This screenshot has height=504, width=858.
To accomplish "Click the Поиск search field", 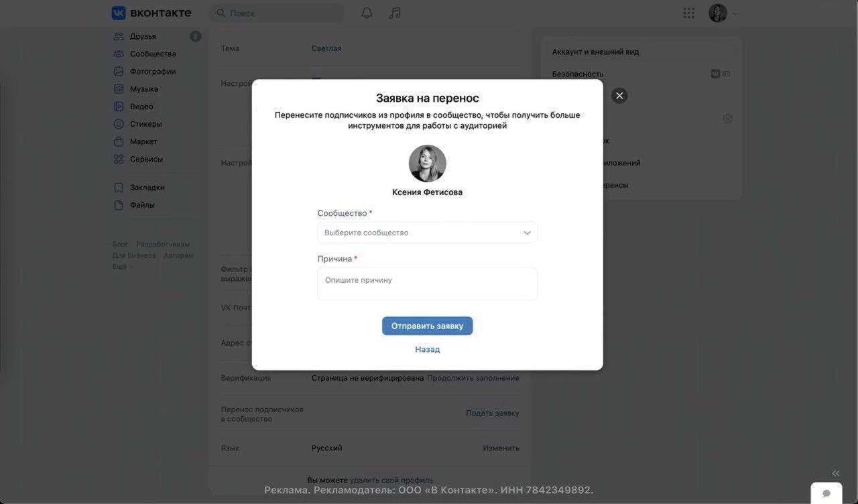I will (277, 13).
